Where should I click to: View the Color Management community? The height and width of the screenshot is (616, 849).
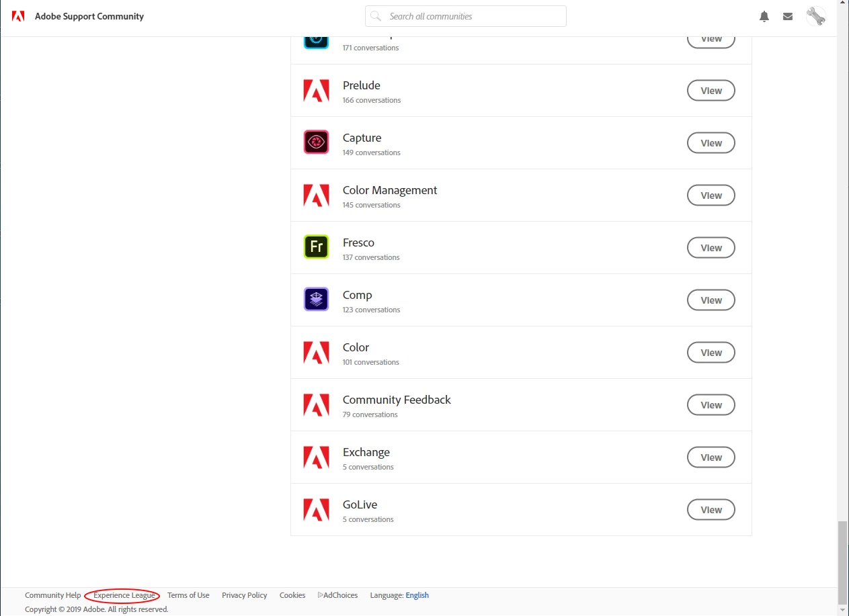(x=711, y=195)
